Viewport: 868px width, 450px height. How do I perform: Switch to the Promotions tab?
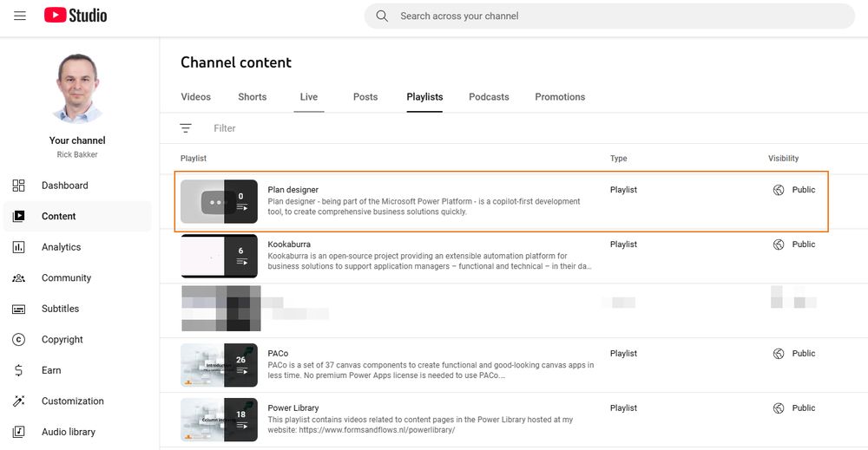pos(560,97)
